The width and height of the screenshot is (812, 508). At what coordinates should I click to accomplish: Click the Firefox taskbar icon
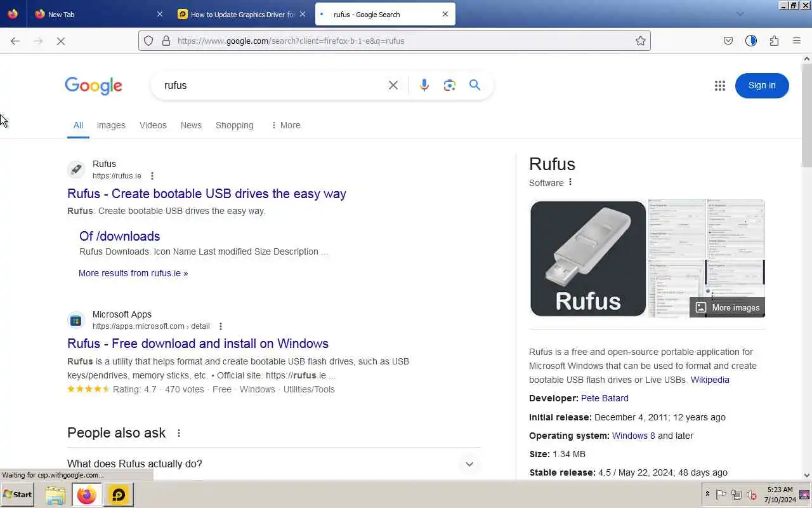(x=86, y=495)
